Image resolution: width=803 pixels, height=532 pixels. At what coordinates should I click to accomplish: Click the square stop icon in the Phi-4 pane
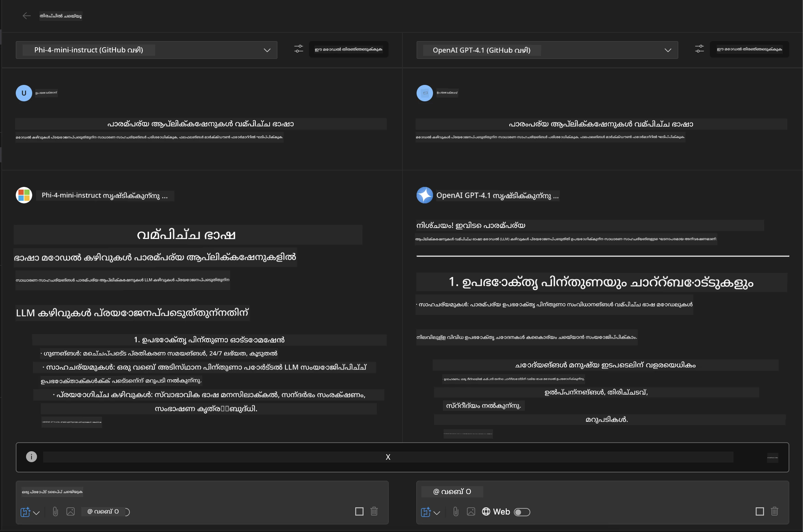(x=359, y=511)
